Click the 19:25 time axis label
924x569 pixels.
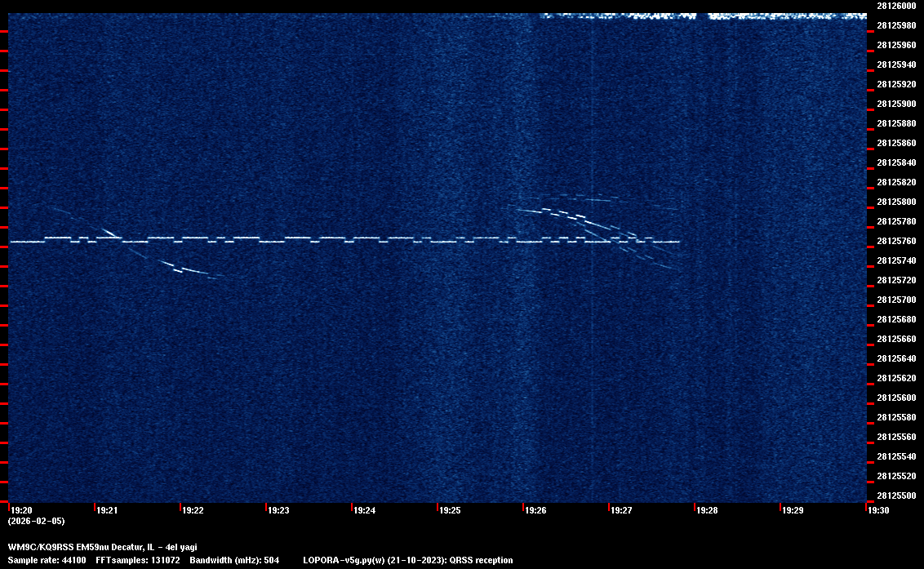pos(450,510)
